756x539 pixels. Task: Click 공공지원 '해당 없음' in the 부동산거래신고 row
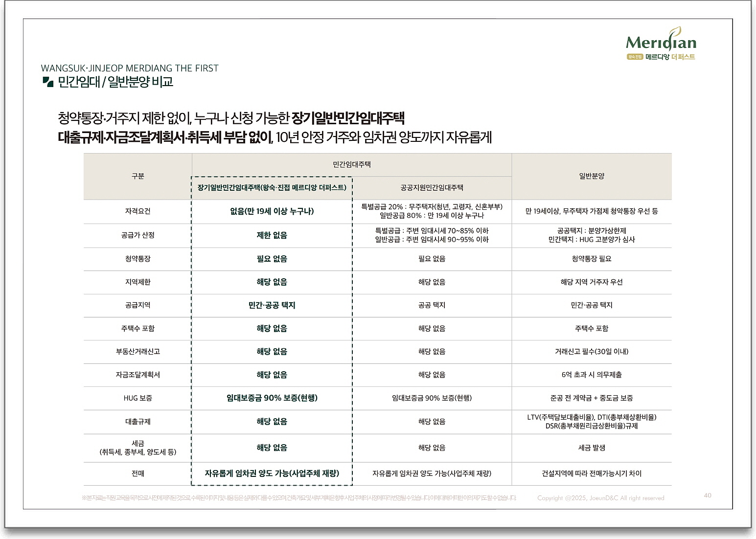[x=432, y=352]
